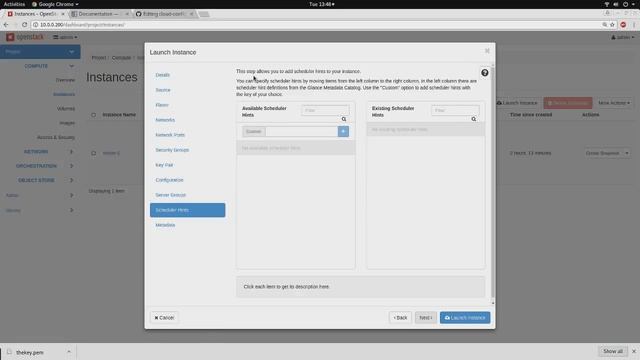Focus the Existing Scheduler Hints filter field
Image resolution: width=640 pixels, height=360 pixels.
tap(455, 110)
